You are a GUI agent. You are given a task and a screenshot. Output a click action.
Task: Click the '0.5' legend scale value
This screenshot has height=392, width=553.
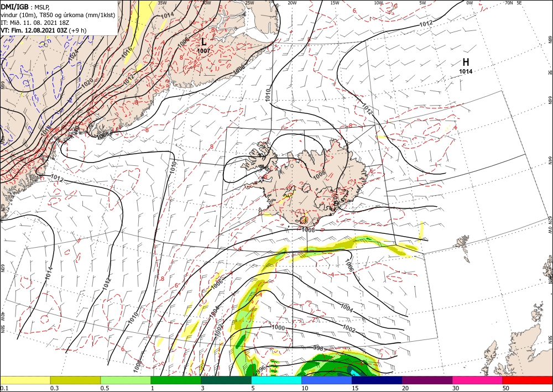pos(104,388)
